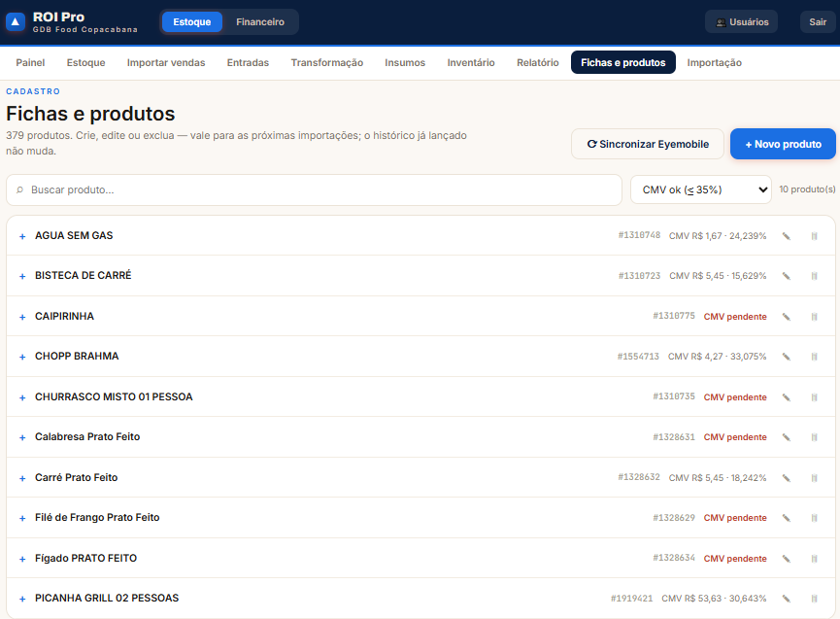Delete the AGUA SEM GAS product trash icon
Image resolution: width=840 pixels, height=619 pixels.
pos(815,236)
